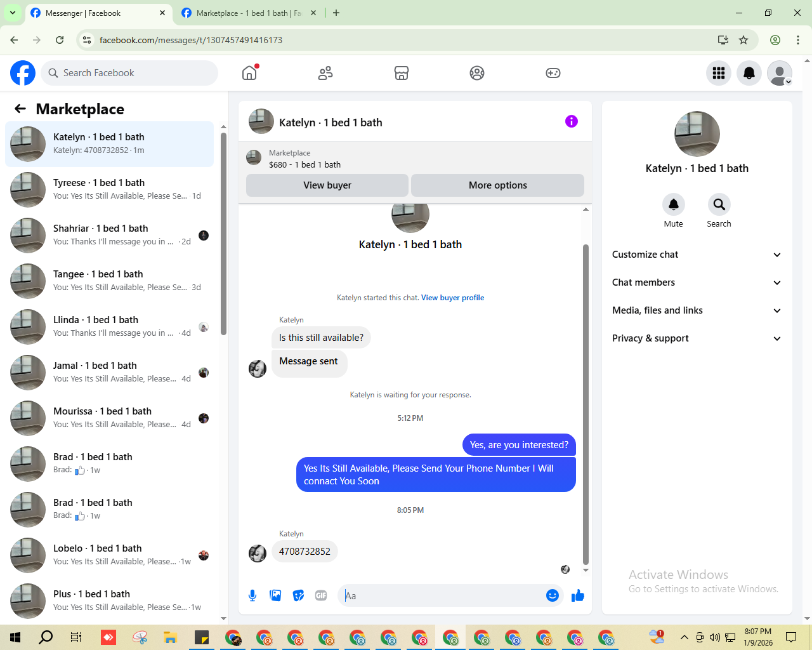Expand Privacy & support section
This screenshot has height=650, width=812.
[x=697, y=338]
